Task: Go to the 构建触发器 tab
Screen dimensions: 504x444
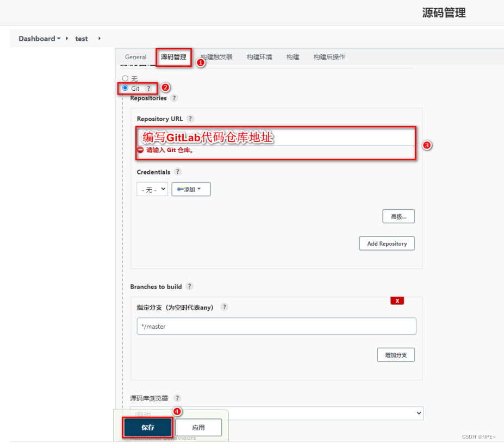Action: 216,57
